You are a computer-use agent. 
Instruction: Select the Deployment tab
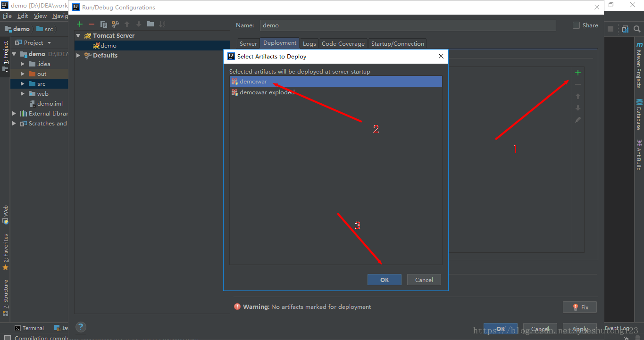(280, 43)
